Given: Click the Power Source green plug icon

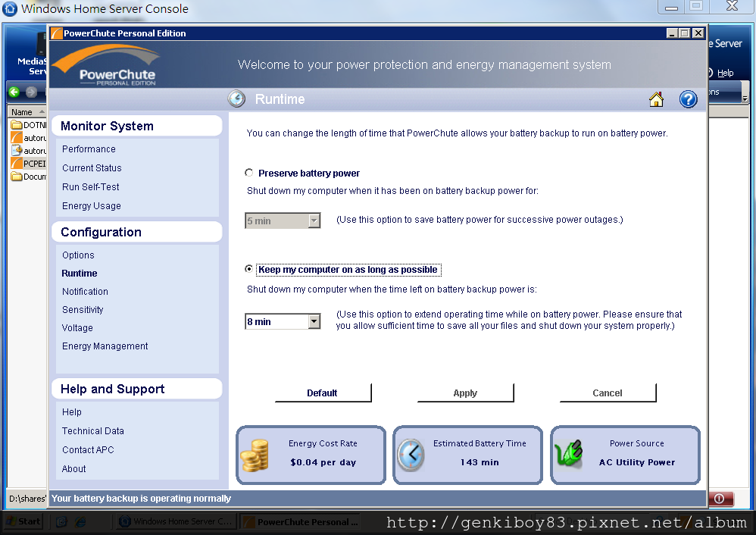Looking at the screenshot, I should (568, 453).
